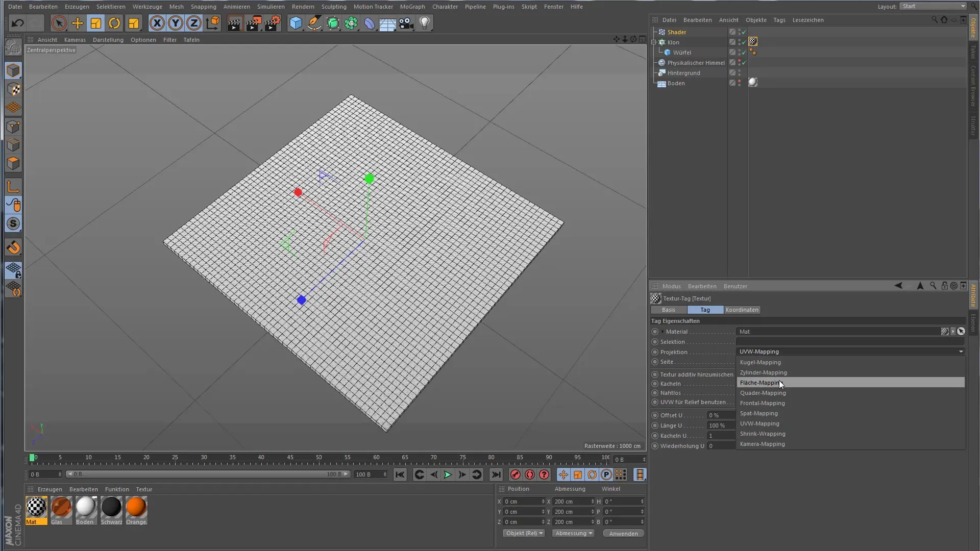Click the Position X input field
This screenshot has width=980, height=551.
point(524,502)
